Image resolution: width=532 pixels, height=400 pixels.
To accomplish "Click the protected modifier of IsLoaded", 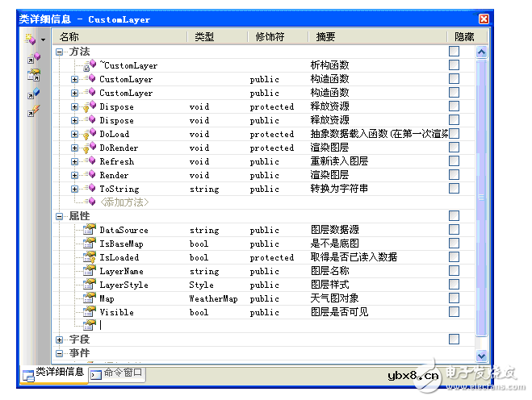I will pos(272,257).
